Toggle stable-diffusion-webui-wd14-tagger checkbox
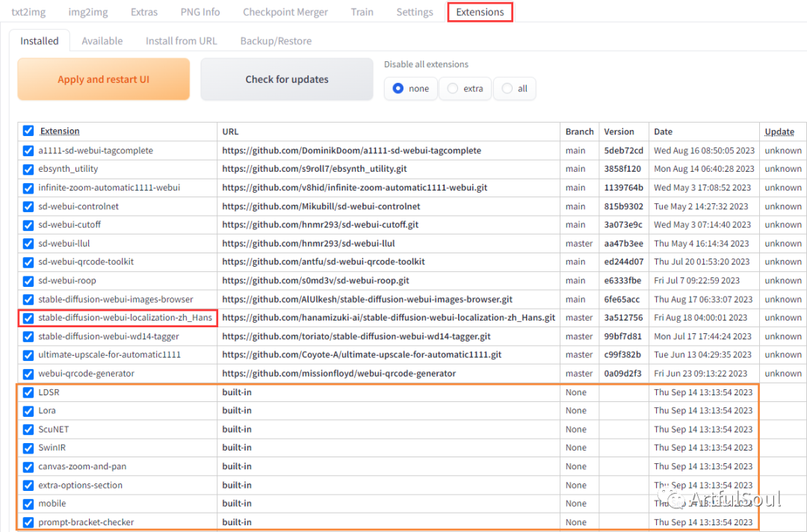 pyautogui.click(x=28, y=336)
